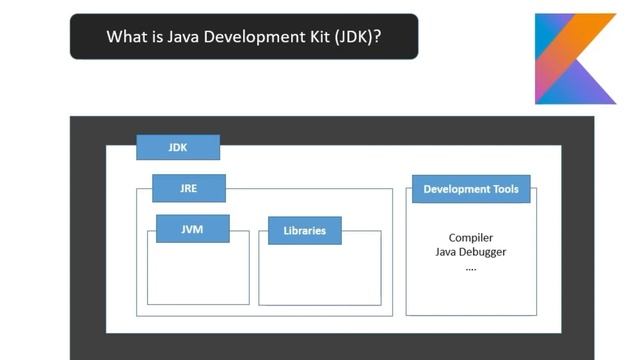Screen dimensions: 640x360
Task: Click the Kotlin logo
Action: pyautogui.click(x=576, y=59)
